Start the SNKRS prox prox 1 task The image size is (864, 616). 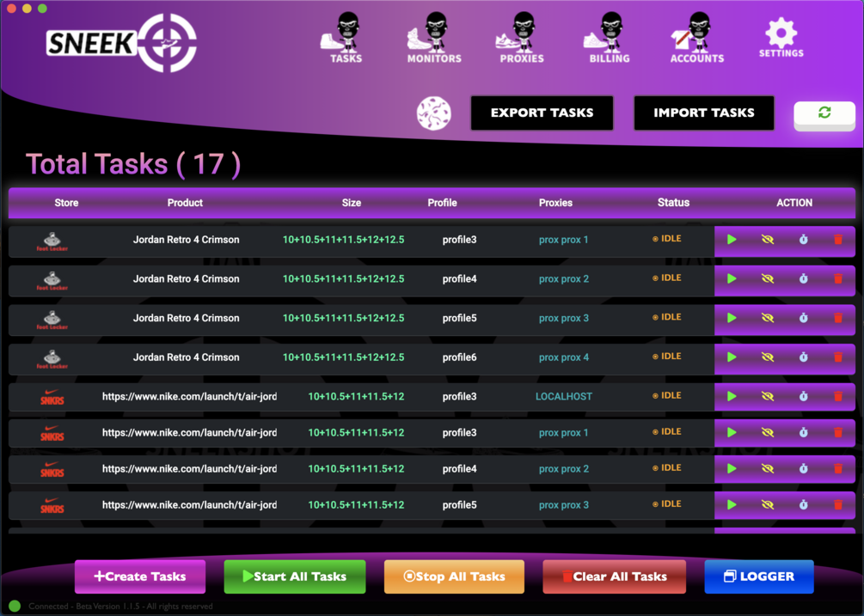coord(732,432)
